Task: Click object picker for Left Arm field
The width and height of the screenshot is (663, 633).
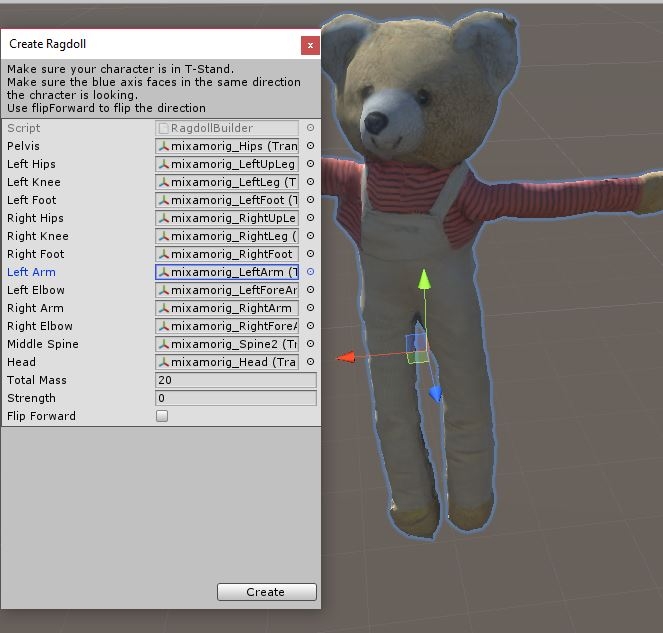Action: tap(310, 272)
